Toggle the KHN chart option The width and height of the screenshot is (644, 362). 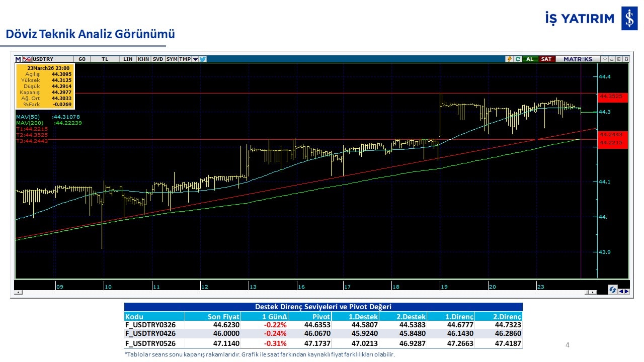143,59
